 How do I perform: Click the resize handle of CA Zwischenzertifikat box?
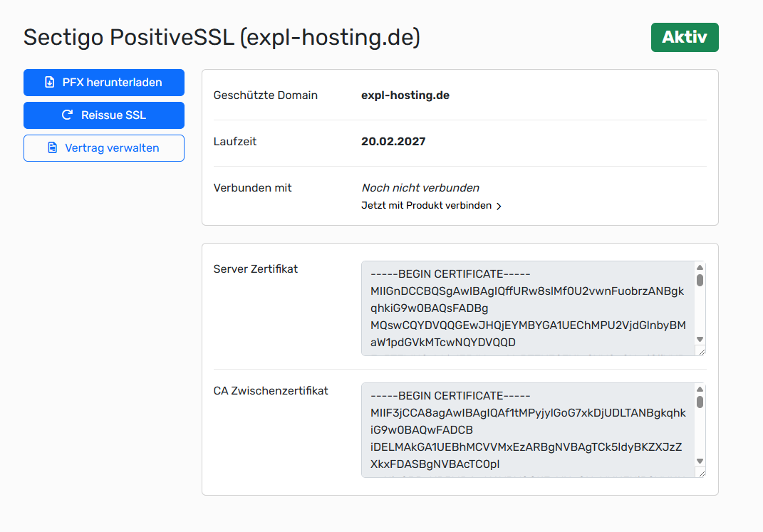701,473
